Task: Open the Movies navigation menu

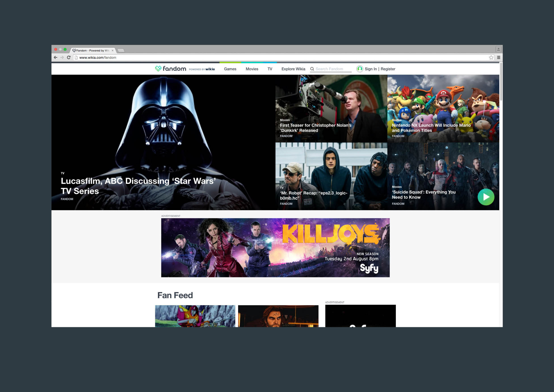Action: 252,69
